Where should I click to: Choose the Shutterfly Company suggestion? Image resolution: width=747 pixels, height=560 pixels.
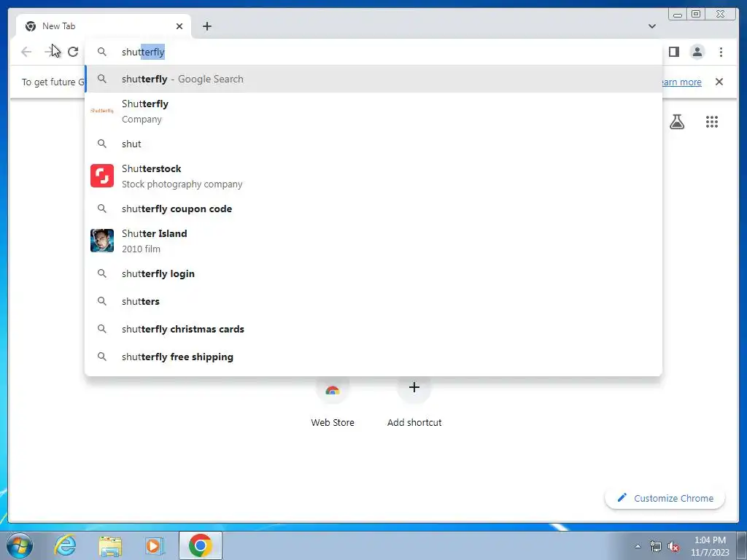tap(373, 112)
